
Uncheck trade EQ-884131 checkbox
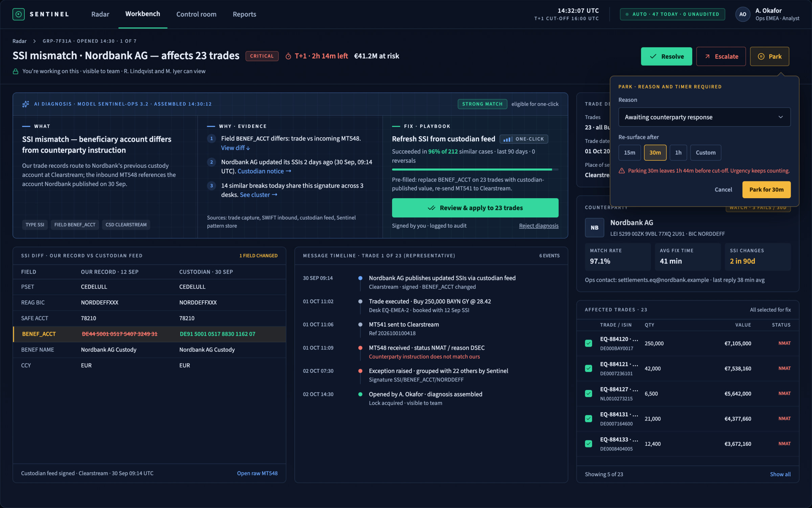(589, 418)
